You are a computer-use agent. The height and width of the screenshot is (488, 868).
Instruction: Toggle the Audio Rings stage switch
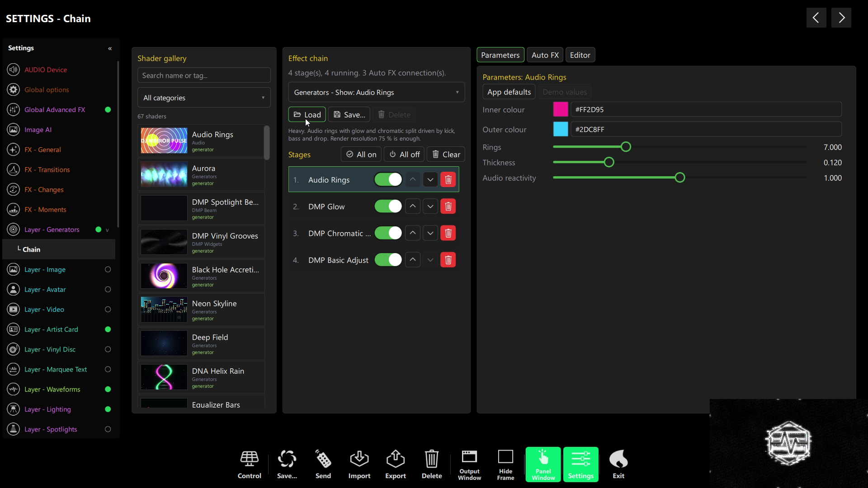click(x=388, y=180)
